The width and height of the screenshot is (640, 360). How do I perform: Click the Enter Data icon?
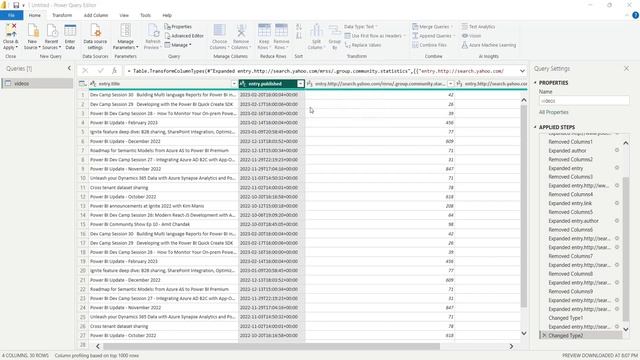[70, 31]
